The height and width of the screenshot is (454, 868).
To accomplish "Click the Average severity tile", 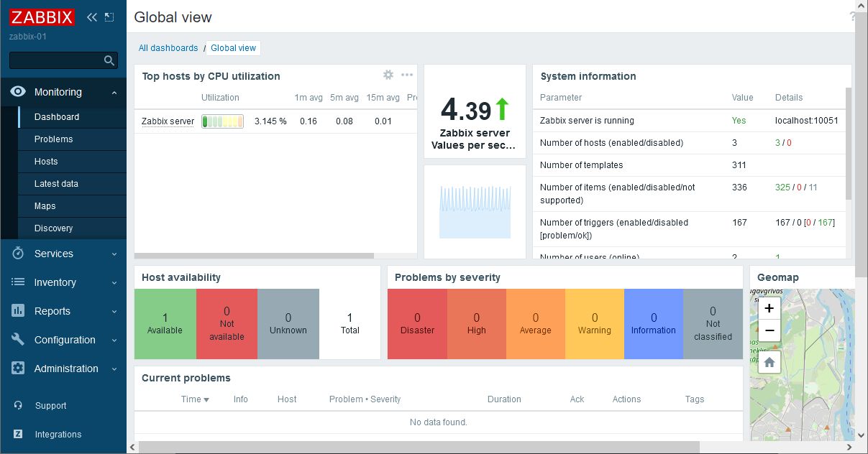I will point(535,324).
